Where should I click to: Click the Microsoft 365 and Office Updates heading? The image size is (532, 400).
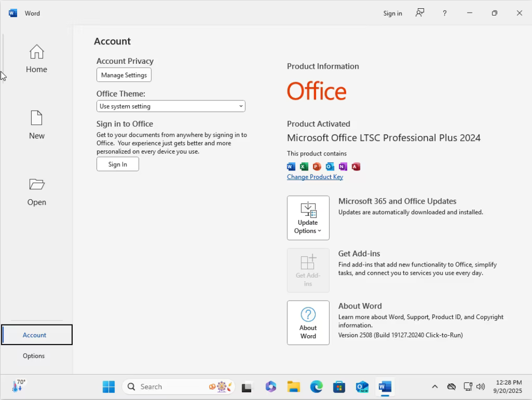397,201
